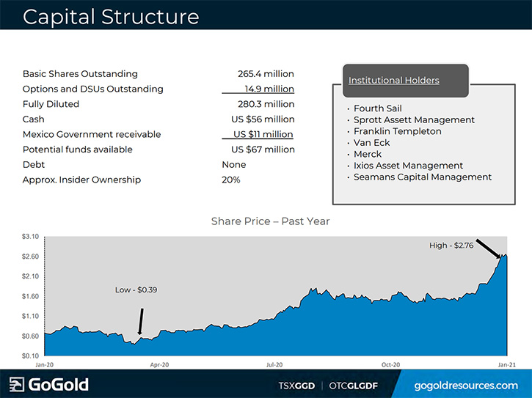Click 'Sprott Assett Management' entry
The width and height of the screenshot is (532, 398).
click(x=414, y=120)
